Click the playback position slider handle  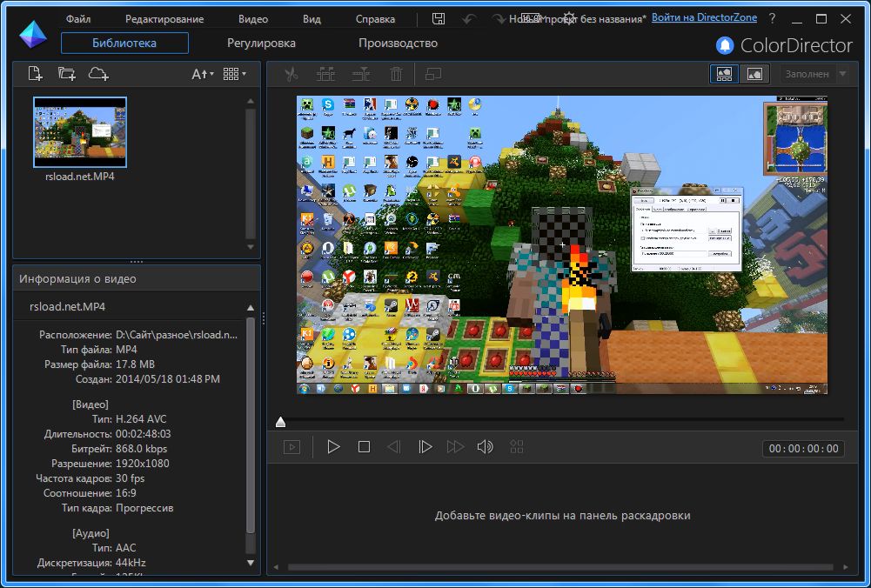[280, 422]
